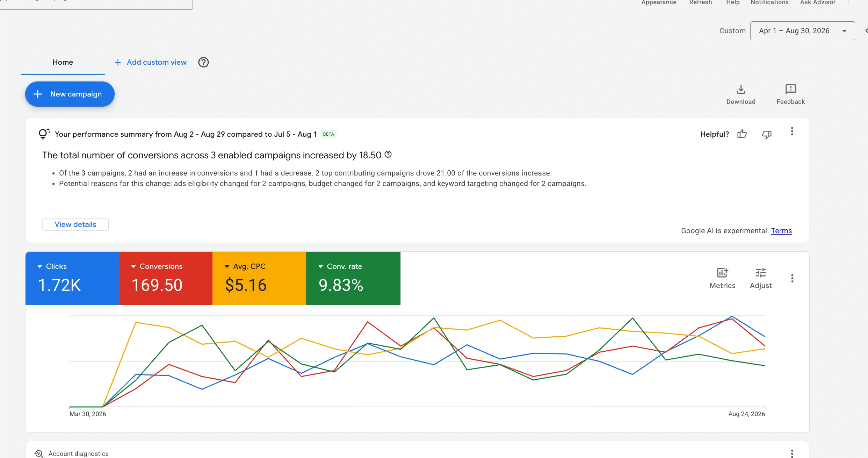
Task: Open Appearance in top bar
Action: pyautogui.click(x=659, y=2)
